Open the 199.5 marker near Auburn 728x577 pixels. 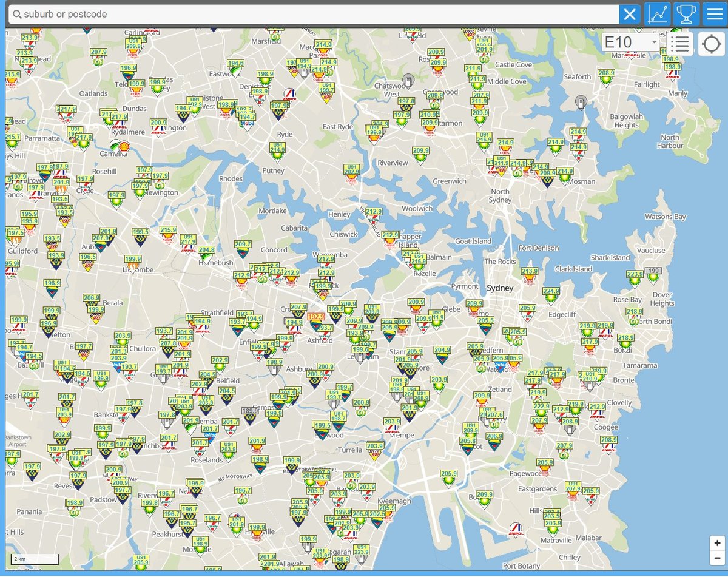point(141,237)
